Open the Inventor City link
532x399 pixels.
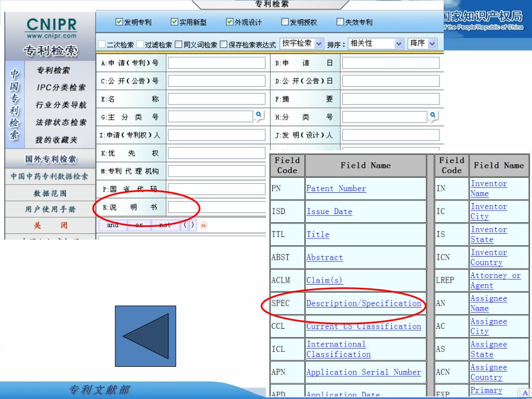click(x=488, y=211)
